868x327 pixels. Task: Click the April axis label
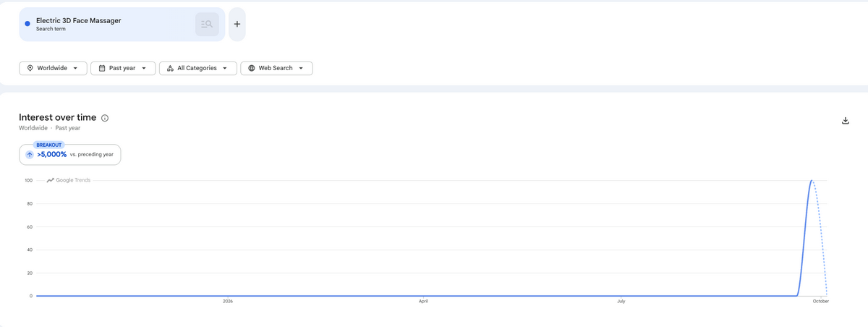coord(423,301)
